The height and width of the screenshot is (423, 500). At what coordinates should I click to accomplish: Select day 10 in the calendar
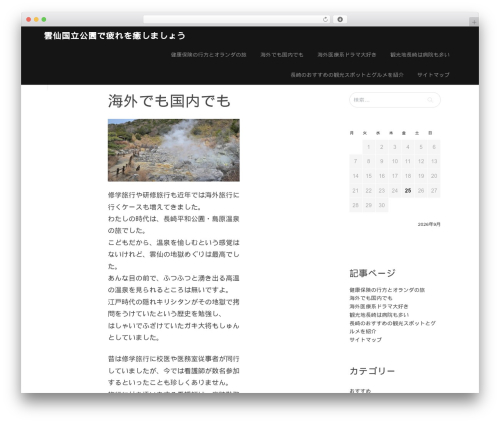[x=395, y=161]
